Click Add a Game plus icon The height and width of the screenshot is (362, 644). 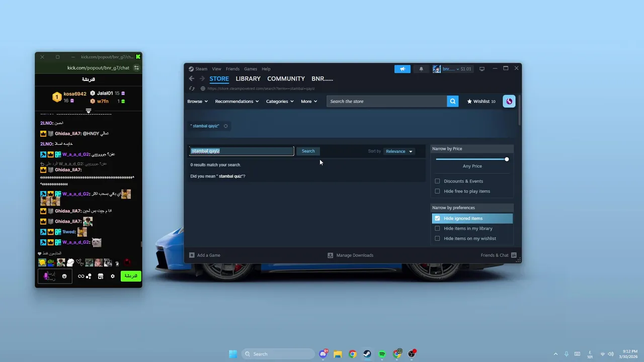coord(192,255)
